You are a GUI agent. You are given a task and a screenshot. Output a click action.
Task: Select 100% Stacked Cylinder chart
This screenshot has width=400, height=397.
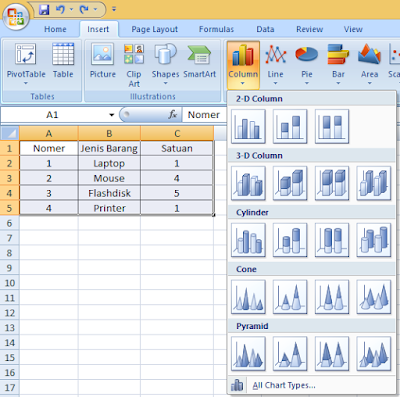coord(332,240)
